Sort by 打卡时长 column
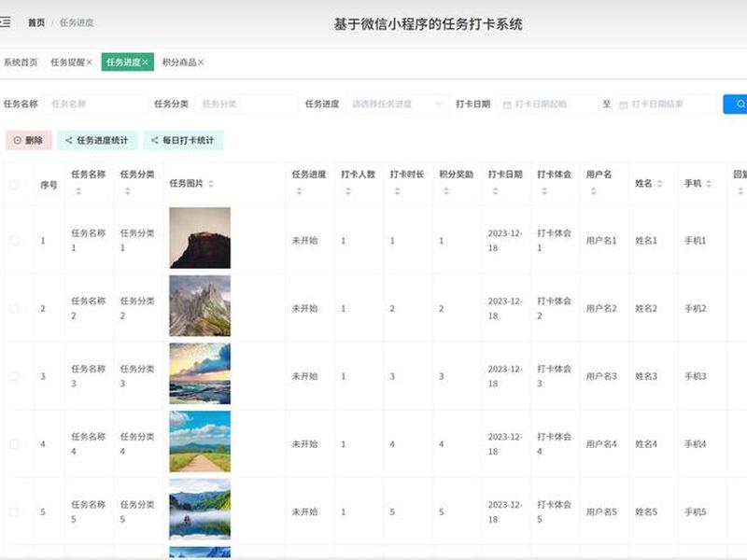 coord(397,191)
